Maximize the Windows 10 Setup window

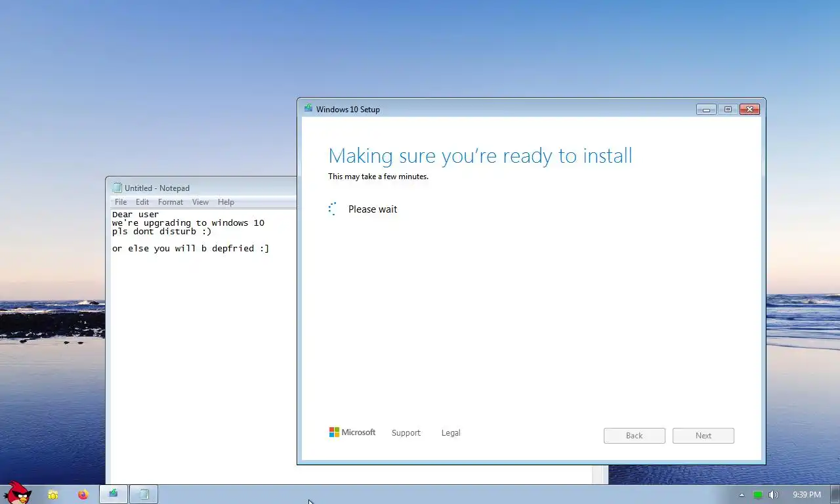tap(728, 110)
